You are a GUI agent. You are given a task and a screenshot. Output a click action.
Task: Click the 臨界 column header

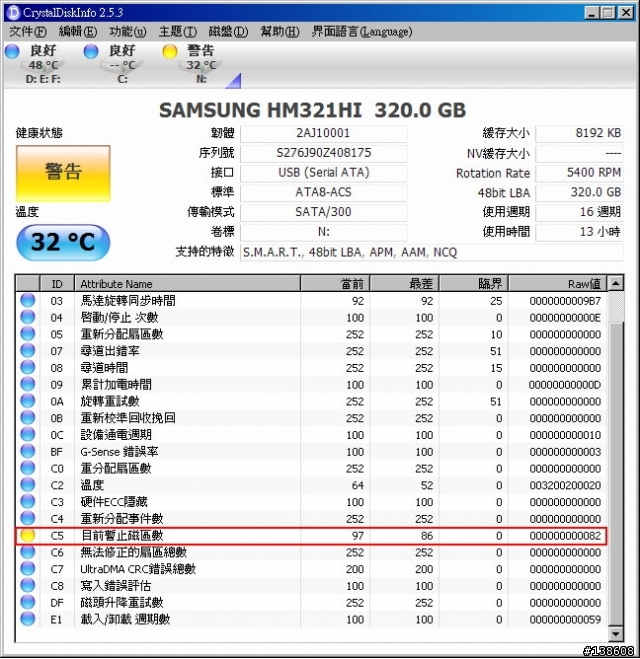click(474, 284)
